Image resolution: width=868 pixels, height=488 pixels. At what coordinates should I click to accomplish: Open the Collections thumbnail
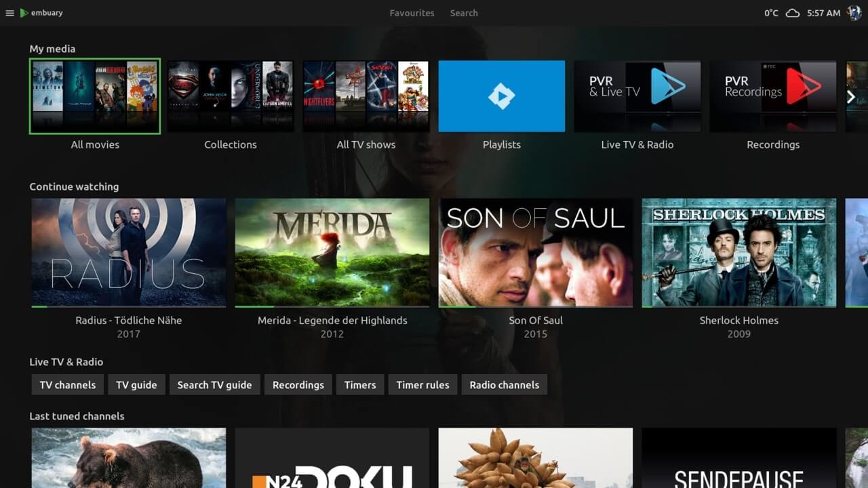[x=231, y=96]
